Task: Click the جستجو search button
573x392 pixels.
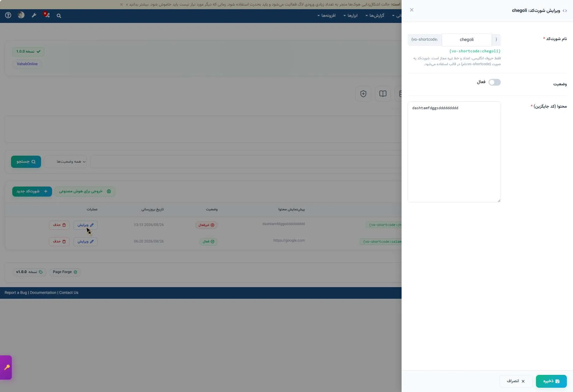Action: click(x=26, y=162)
